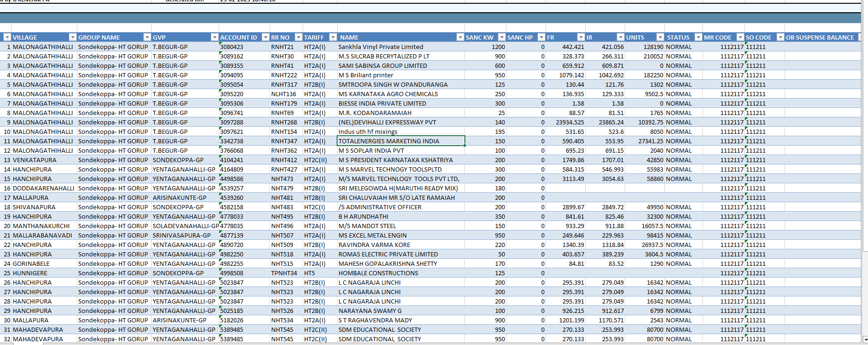Select the GORINABELE village cell
The width and height of the screenshot is (868, 345).
(44, 263)
